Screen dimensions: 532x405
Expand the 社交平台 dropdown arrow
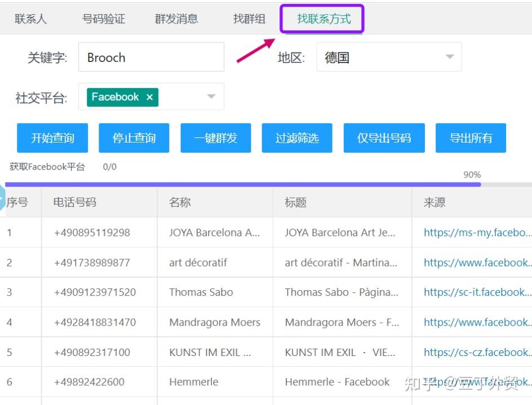pos(211,97)
